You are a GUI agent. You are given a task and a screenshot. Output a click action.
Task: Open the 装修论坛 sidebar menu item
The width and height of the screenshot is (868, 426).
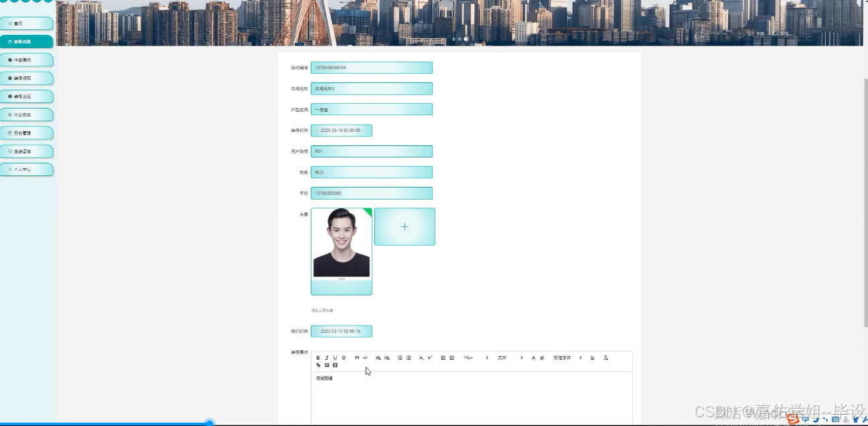point(27,96)
